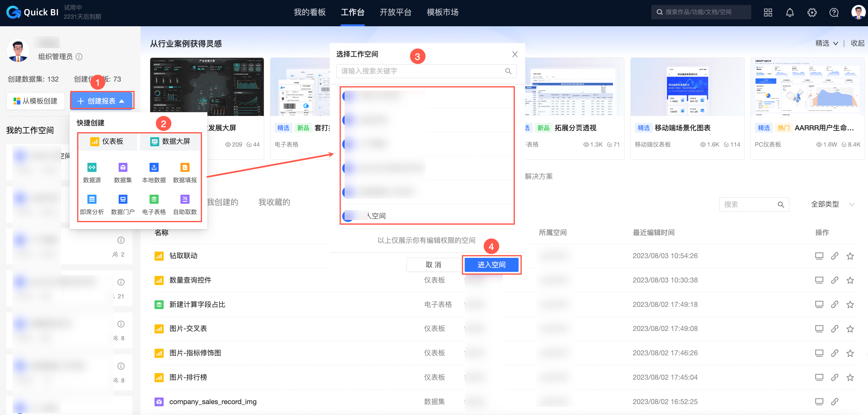Favorite the 钻取联动 dashboard with its star

[851, 256]
